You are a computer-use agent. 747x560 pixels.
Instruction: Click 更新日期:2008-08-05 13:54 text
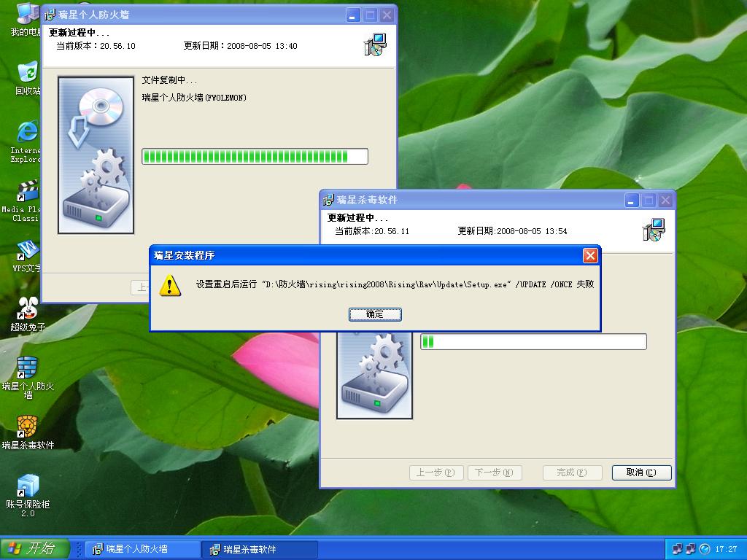point(512,231)
